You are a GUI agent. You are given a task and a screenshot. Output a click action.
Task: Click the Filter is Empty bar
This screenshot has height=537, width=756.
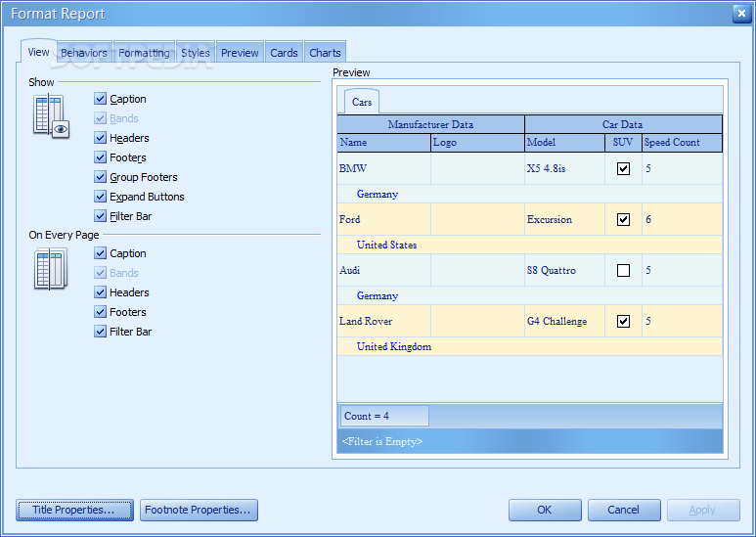pyautogui.click(x=530, y=441)
